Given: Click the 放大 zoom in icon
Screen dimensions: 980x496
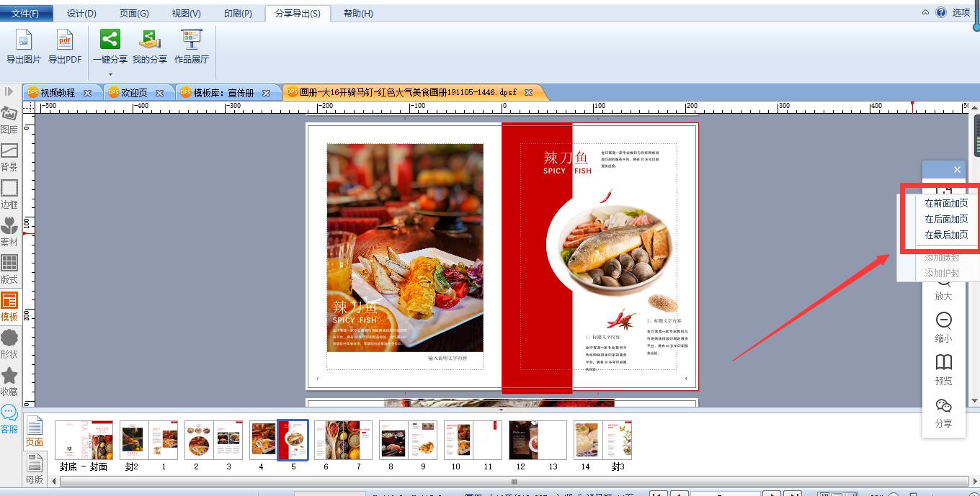Looking at the screenshot, I should pyautogui.click(x=943, y=285).
